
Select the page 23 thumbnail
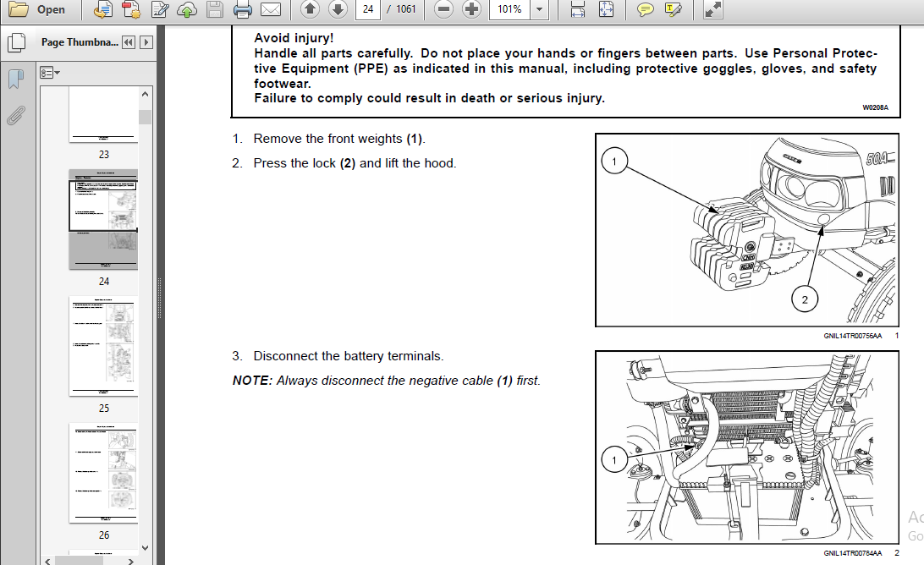[103, 114]
